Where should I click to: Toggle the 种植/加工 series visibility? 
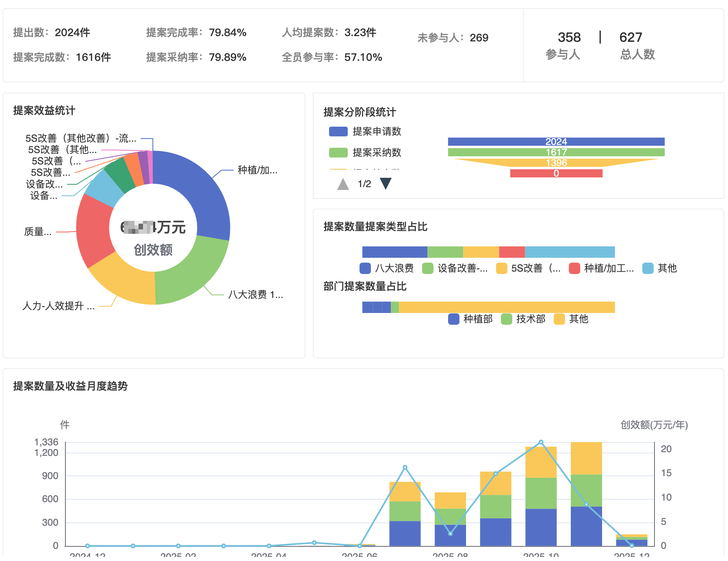[574, 268]
